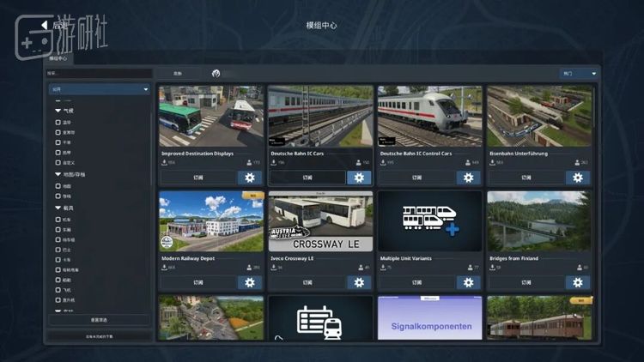Open the Eisenbahn Unterführung thumbnail
The image size is (644, 362).
click(x=540, y=116)
